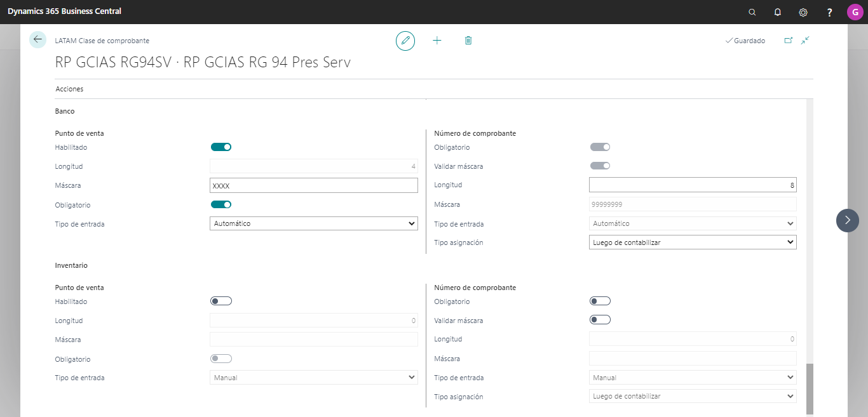868x417 pixels.
Task: Open Banco Número de comprobante Tipo de entrada dropdown
Action: (693, 223)
